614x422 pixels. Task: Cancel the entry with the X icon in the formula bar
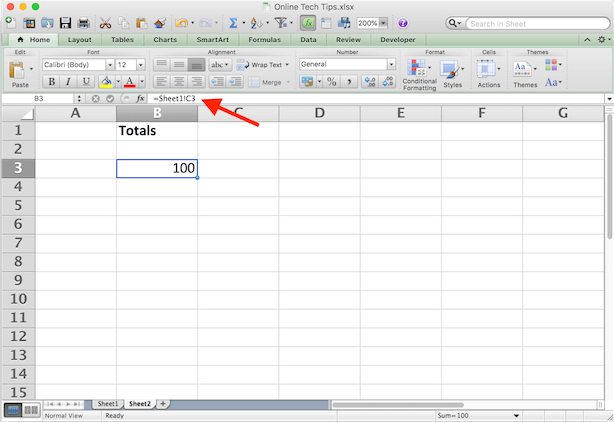pos(96,99)
